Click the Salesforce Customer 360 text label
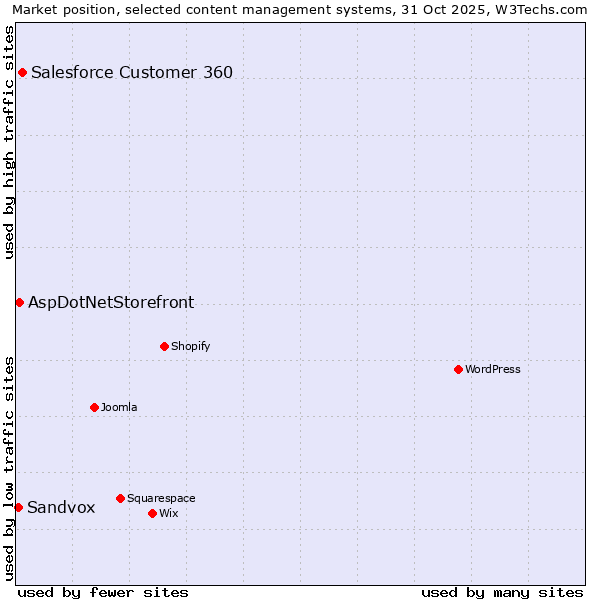The height and width of the screenshot is (600, 600). click(x=132, y=72)
